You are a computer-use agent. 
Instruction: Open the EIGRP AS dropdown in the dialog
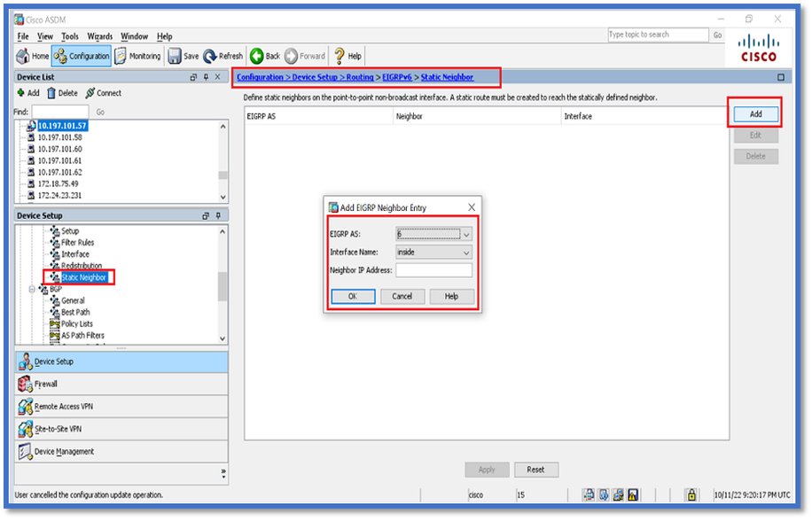(466, 235)
